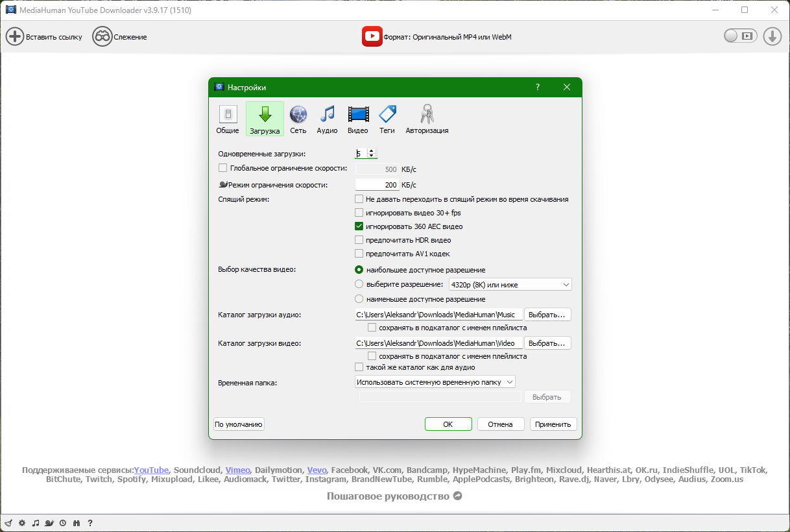Uncheck игнорировать 360 AEC видео

tap(359, 226)
